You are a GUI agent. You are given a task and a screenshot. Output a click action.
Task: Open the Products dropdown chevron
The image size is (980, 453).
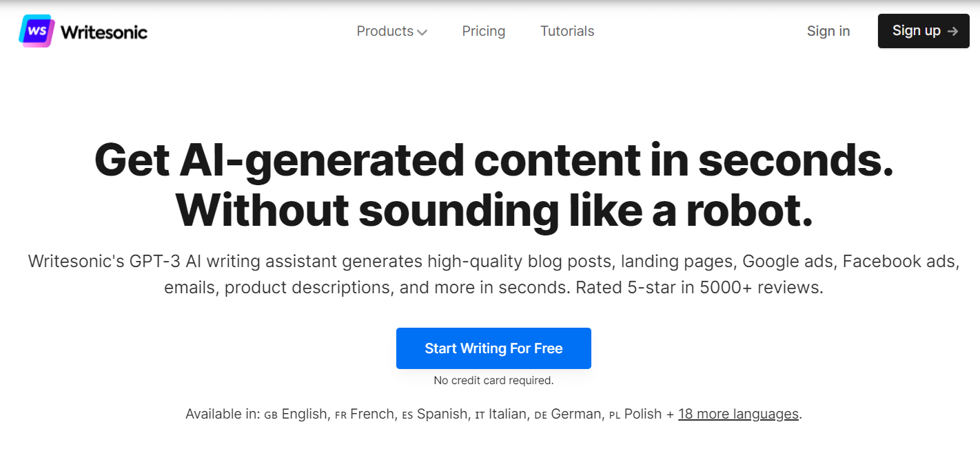tap(421, 32)
